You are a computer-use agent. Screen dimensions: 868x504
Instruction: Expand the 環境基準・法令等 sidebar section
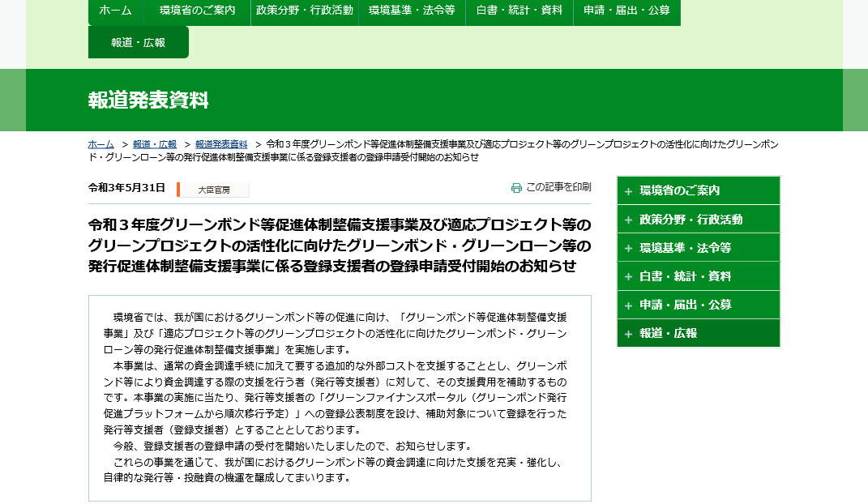click(x=698, y=247)
